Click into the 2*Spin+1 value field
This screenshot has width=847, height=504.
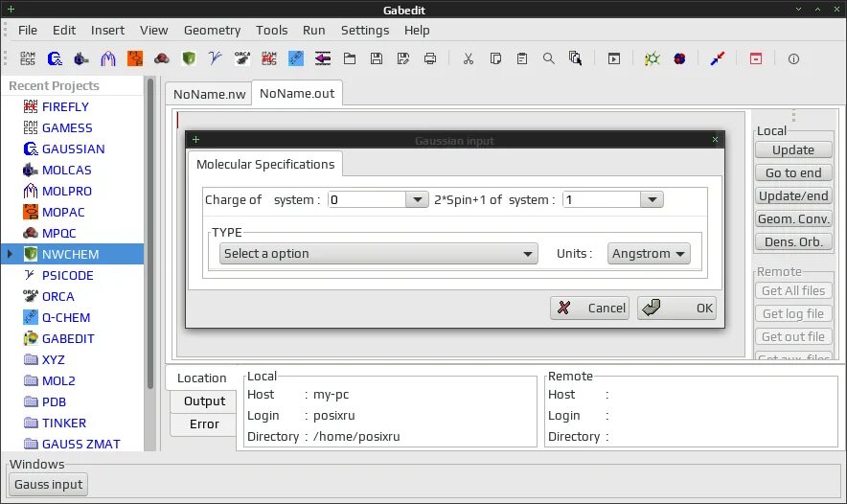click(602, 200)
